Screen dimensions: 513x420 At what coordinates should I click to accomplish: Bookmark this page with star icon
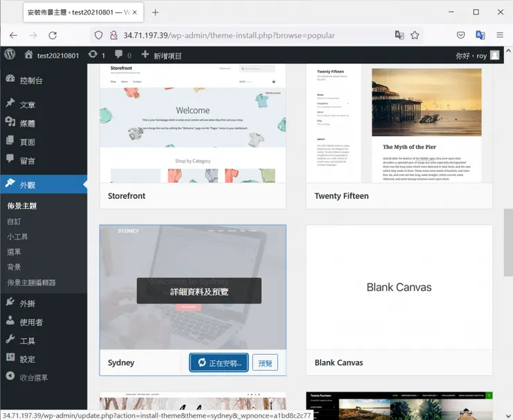coord(415,35)
